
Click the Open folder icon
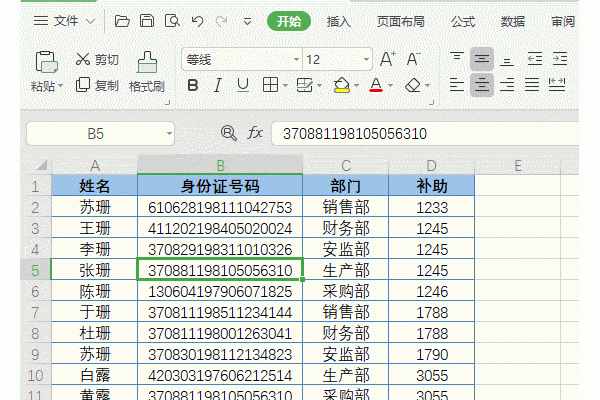[x=122, y=21]
